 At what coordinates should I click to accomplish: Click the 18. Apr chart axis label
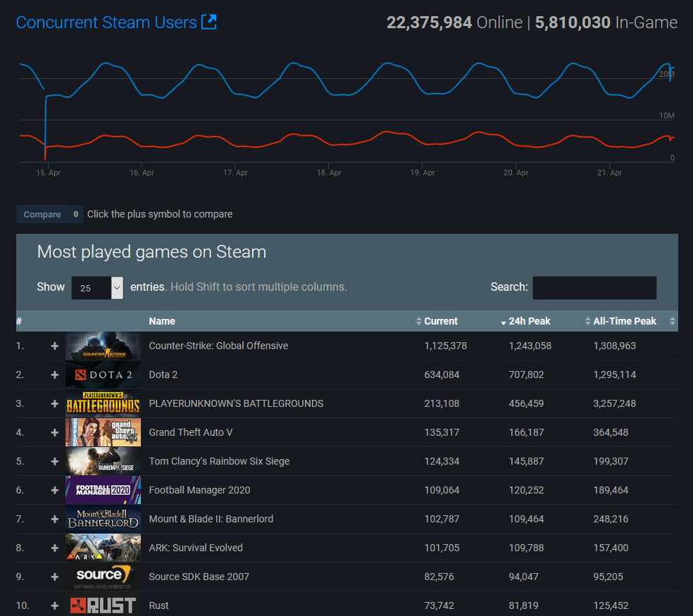click(x=329, y=172)
